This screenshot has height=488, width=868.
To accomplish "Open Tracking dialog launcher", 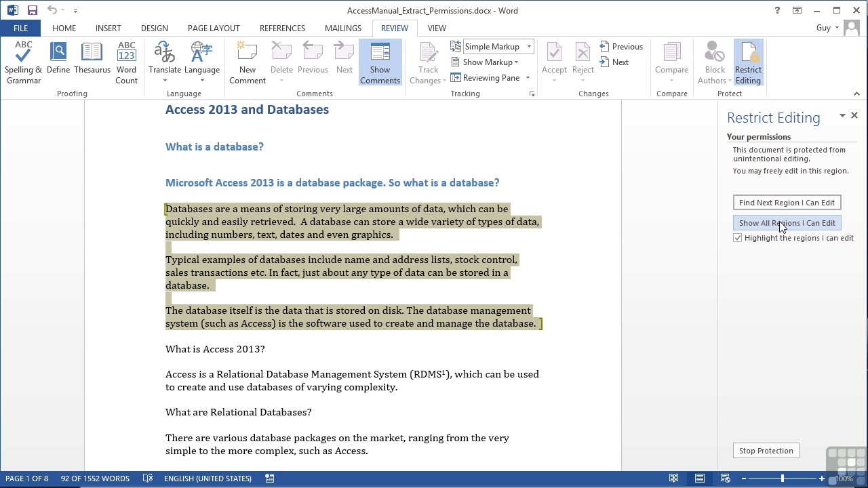I will point(532,94).
